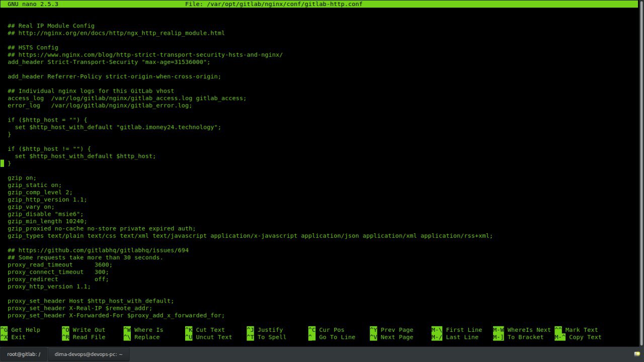Click the Last Line shortcut label
The height and width of the screenshot is (362, 644).
point(462,337)
